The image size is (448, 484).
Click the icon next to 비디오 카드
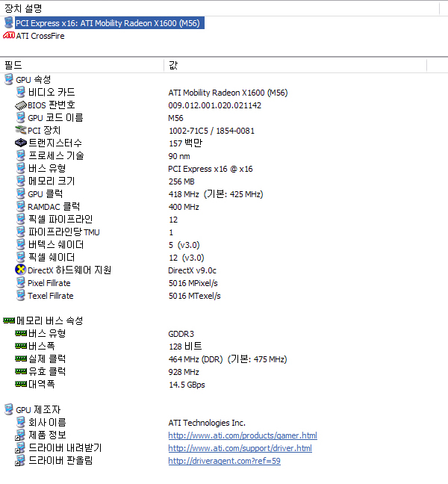click(x=21, y=92)
